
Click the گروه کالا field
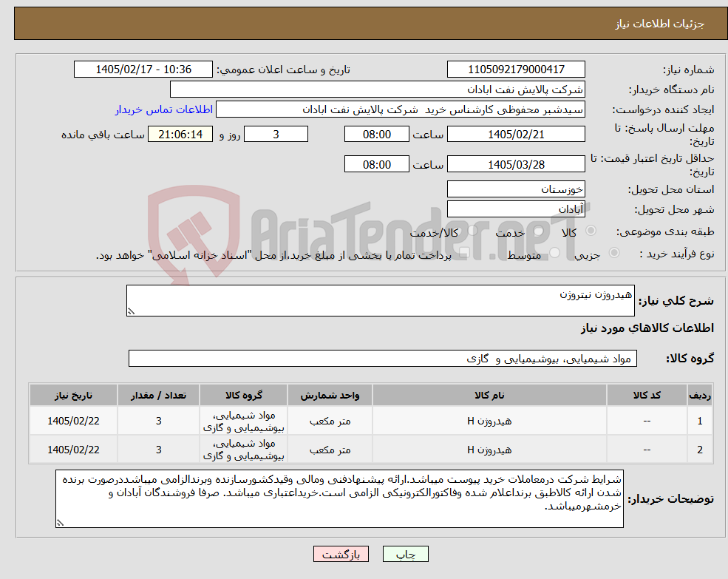tap(383, 359)
